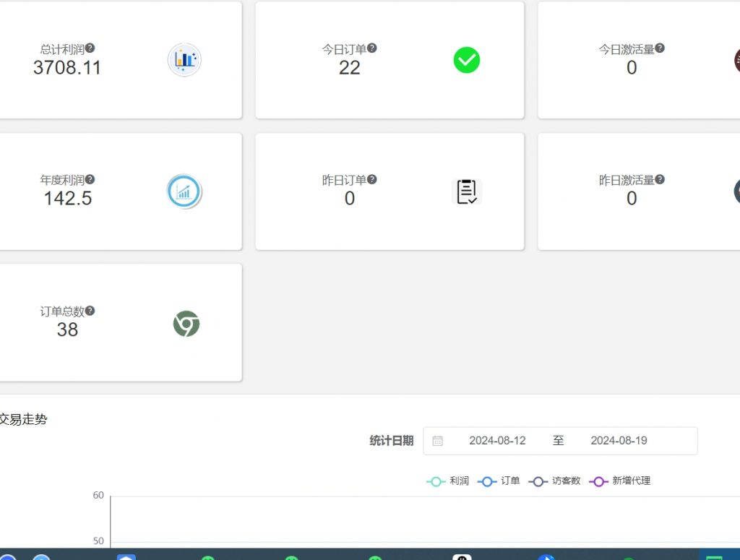
Task: Click the help icon beside 昨日激活量
Action: (660, 179)
